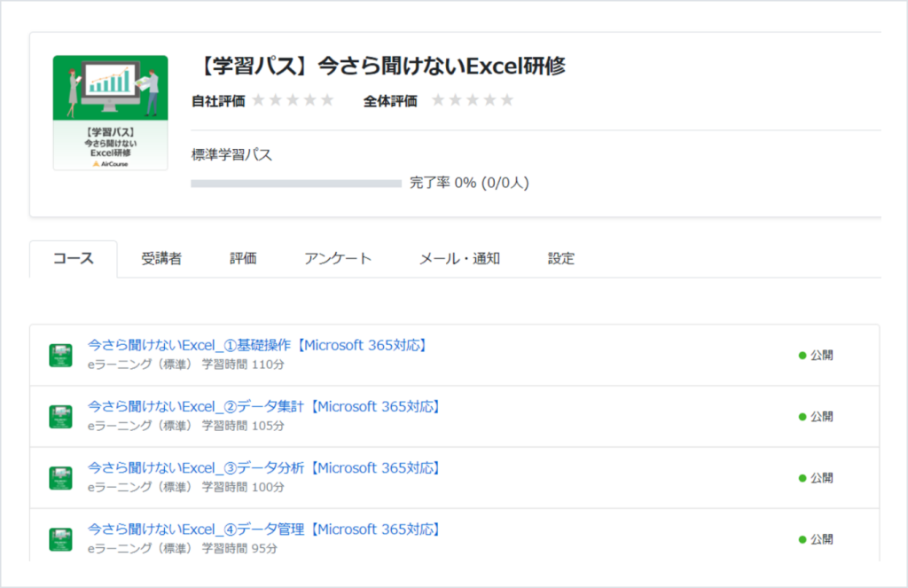This screenshot has width=908, height=588.
Task: Open the ③データ分析 Excel course link
Action: (265, 467)
